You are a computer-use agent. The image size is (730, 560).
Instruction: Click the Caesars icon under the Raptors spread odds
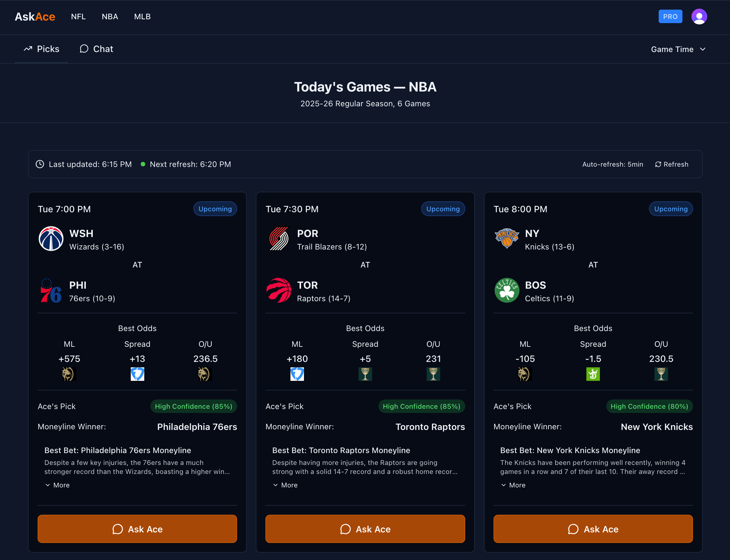click(365, 374)
